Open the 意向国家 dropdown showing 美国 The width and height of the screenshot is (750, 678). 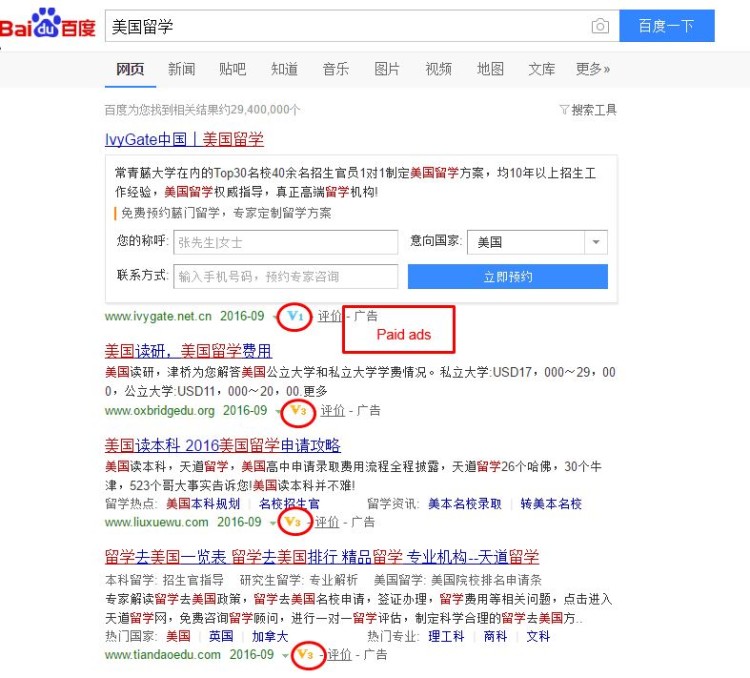click(537, 242)
